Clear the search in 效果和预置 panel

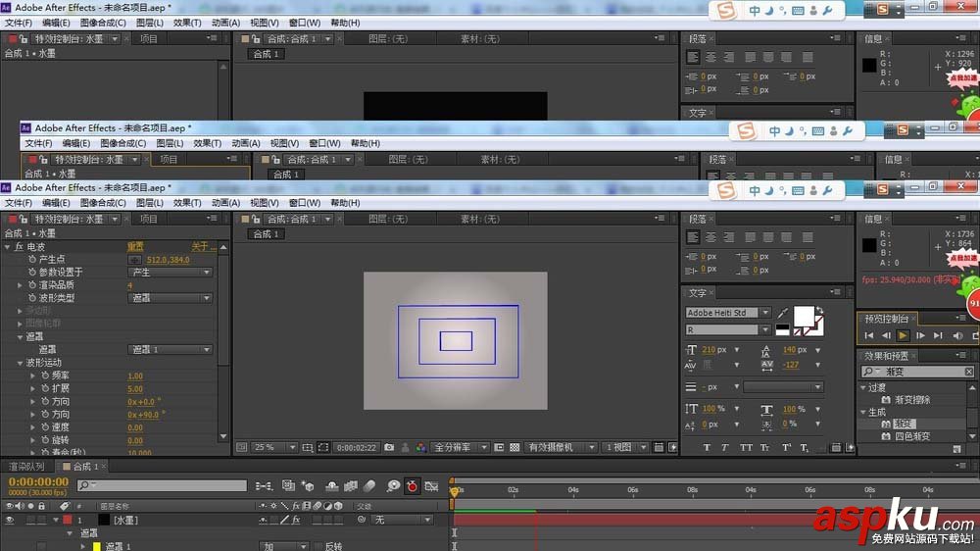tap(971, 373)
